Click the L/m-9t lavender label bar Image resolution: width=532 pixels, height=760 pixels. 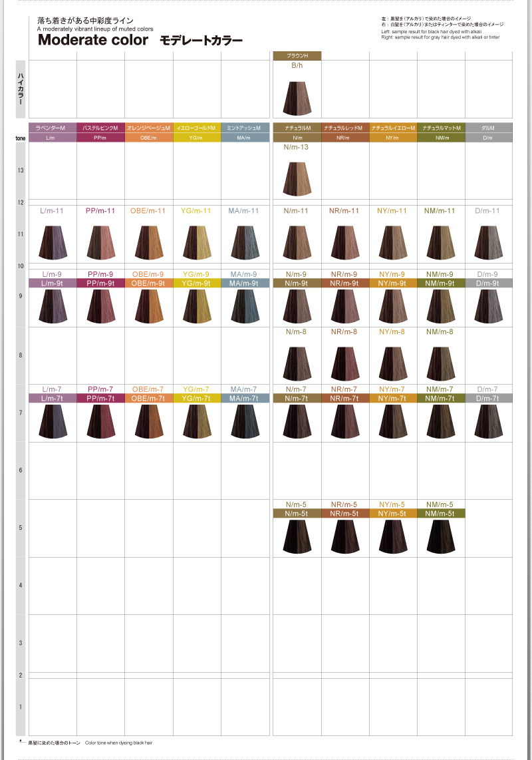pos(53,283)
